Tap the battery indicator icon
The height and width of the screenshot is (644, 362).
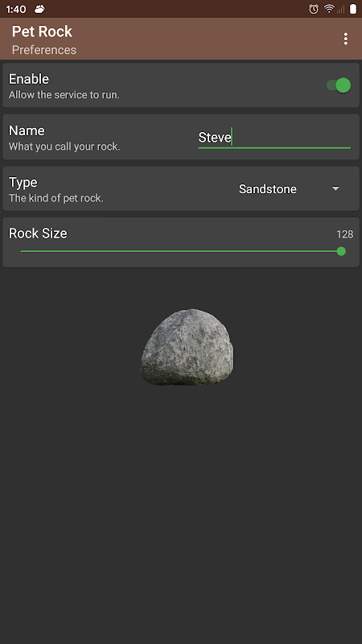pos(353,9)
